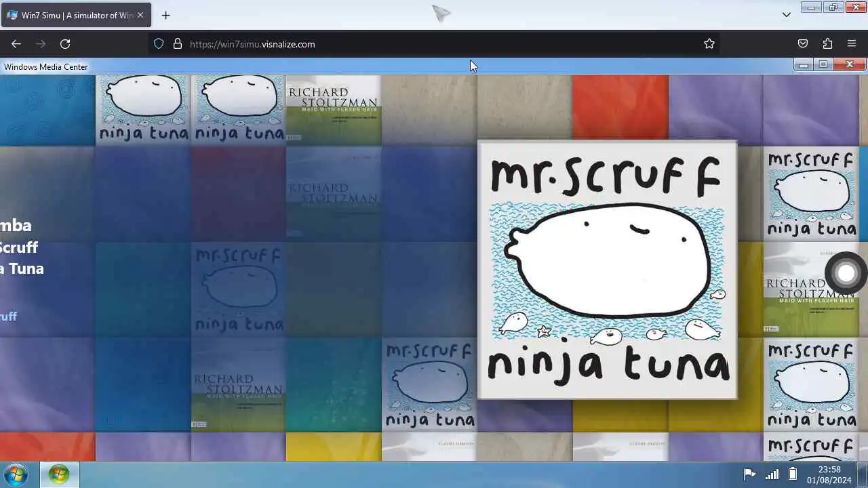The width and height of the screenshot is (868, 488).
Task: Go back using browser back arrow
Action: pos(16,44)
